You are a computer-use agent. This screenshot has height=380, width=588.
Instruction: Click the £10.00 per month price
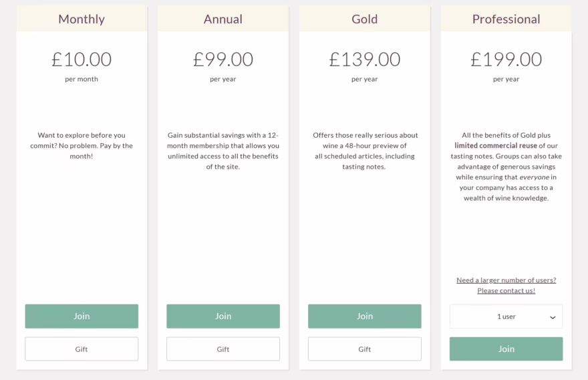point(82,60)
